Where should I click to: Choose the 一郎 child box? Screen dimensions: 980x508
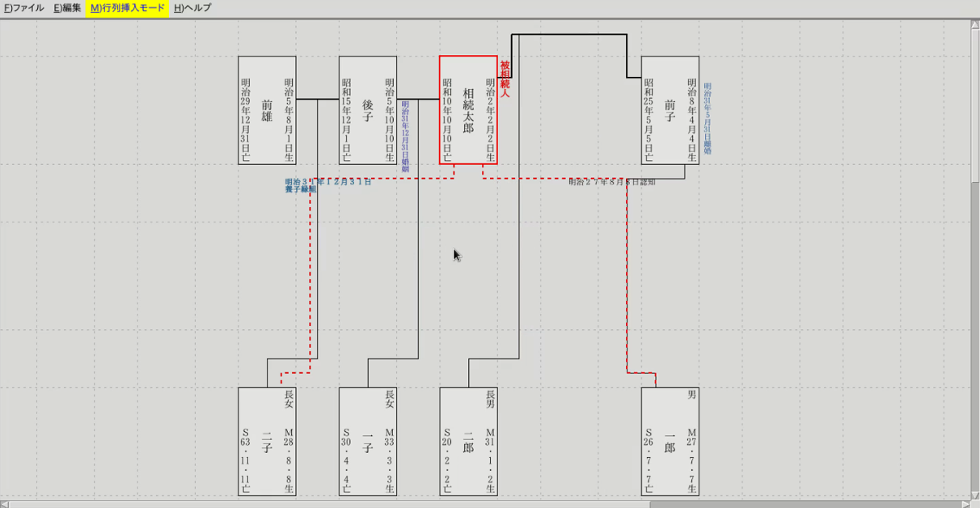(670, 442)
